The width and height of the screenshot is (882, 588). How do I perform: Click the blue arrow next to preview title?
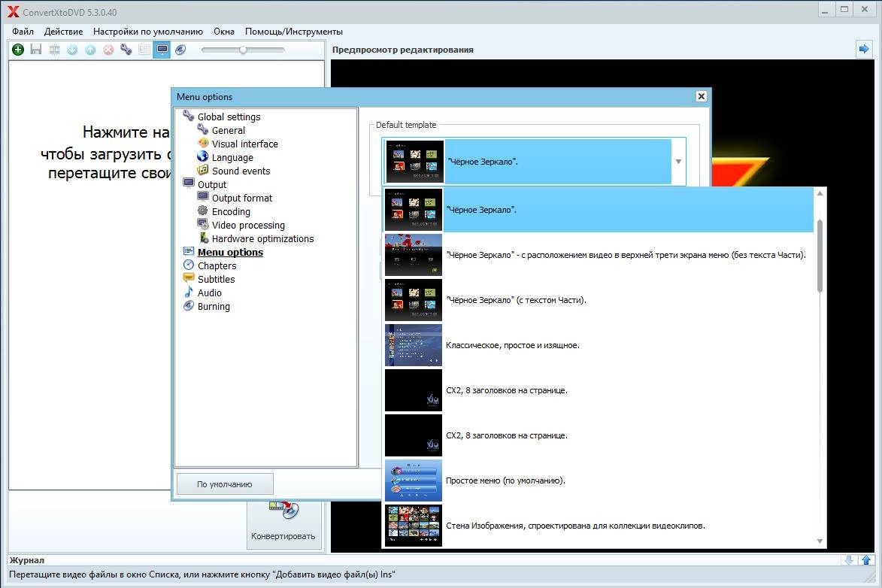[x=863, y=49]
